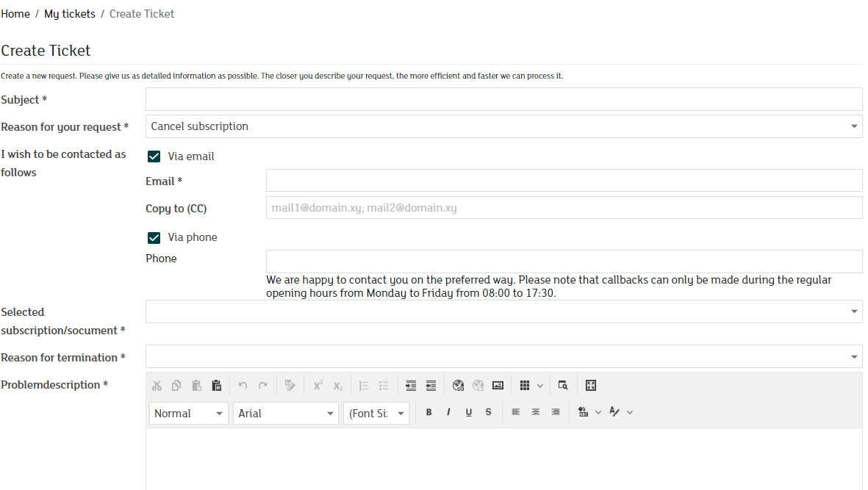Open My tickets breadcrumb link
The width and height of the screenshot is (868, 490).
(70, 14)
